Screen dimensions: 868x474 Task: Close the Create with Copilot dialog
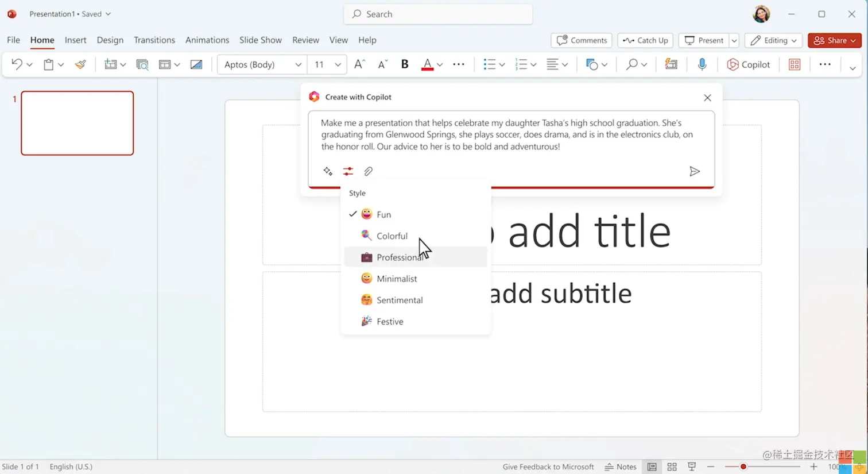point(707,98)
